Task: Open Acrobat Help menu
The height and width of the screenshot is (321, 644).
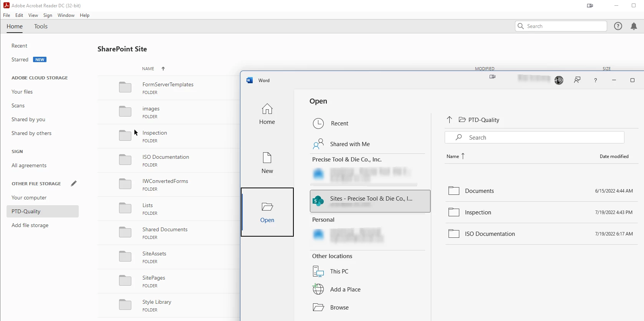Action: pos(84,15)
